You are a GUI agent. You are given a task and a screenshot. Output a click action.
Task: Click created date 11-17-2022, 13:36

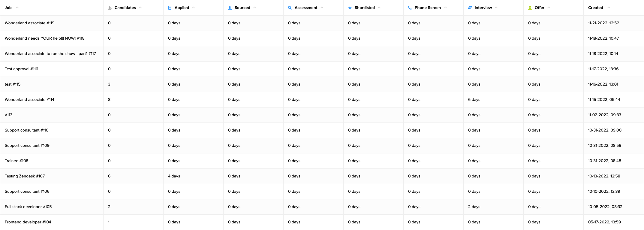603,69
